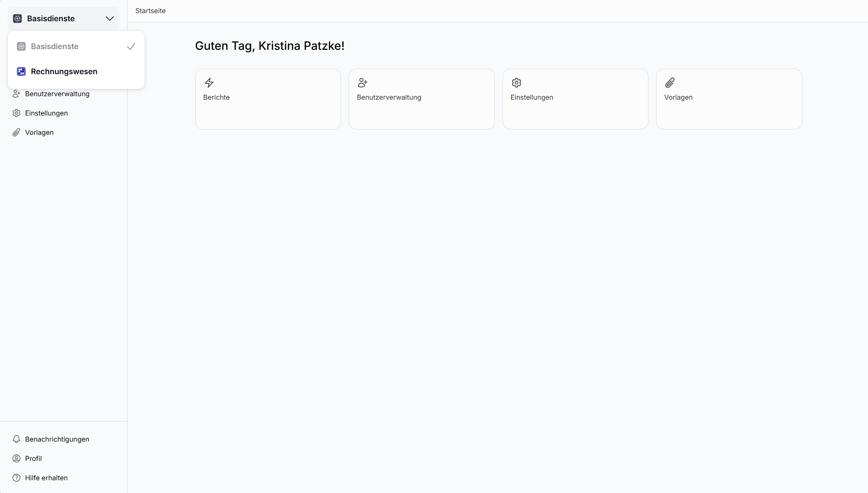This screenshot has height=493, width=868.
Task: Open Hilfe erhalten in the sidebar
Action: tap(46, 478)
